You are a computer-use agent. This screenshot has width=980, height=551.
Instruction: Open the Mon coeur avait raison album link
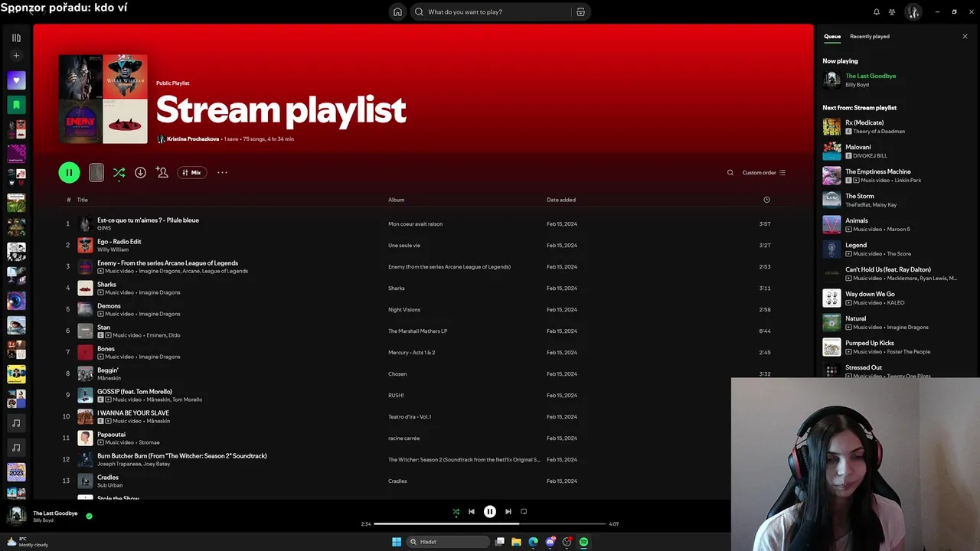(x=415, y=224)
